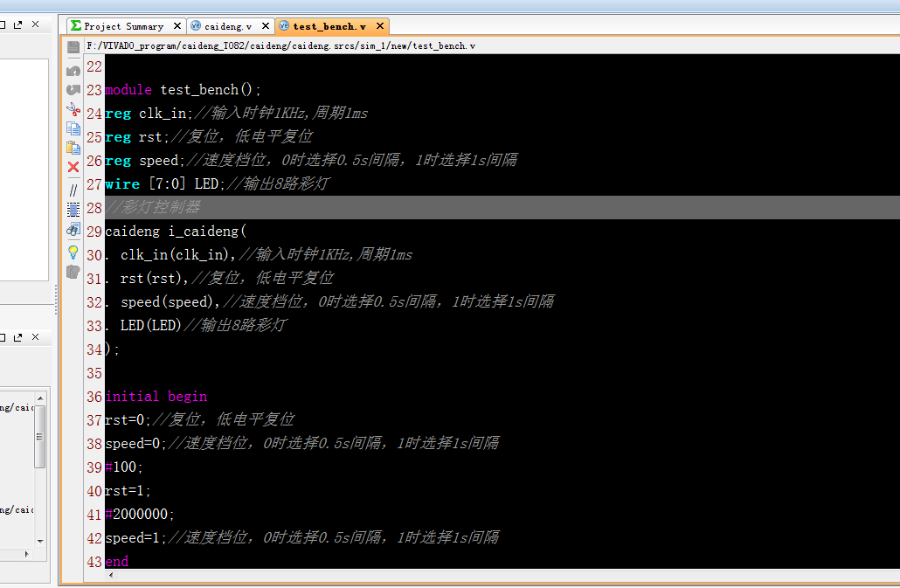Maximize the upper left panel with its square icon
Viewport: 900px width, 588px height.
[2, 24]
